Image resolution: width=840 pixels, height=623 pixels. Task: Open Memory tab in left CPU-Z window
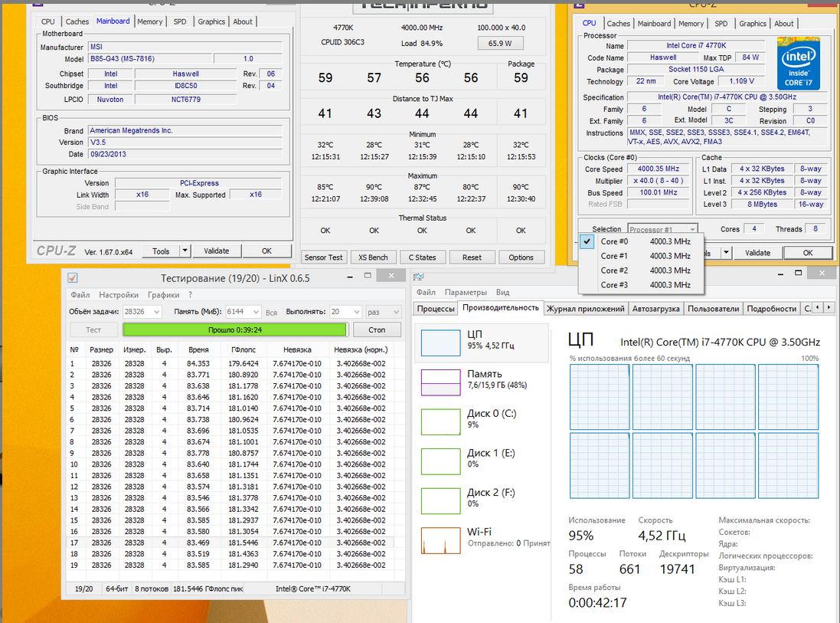tap(149, 21)
